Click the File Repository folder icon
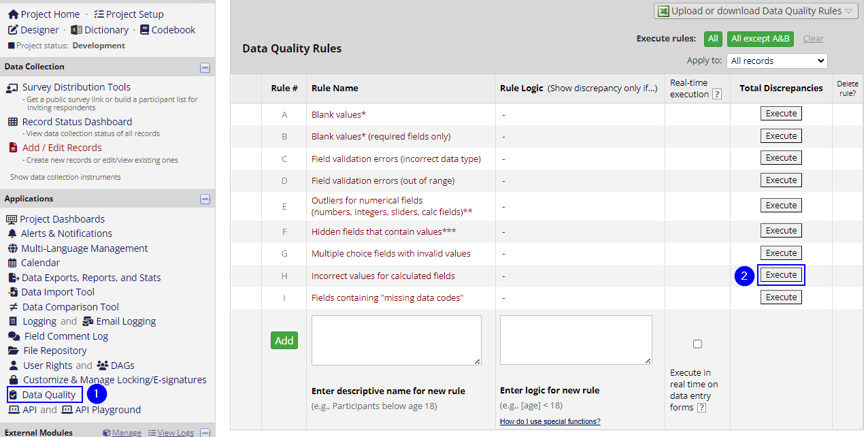This screenshot has height=437, width=868. point(12,351)
